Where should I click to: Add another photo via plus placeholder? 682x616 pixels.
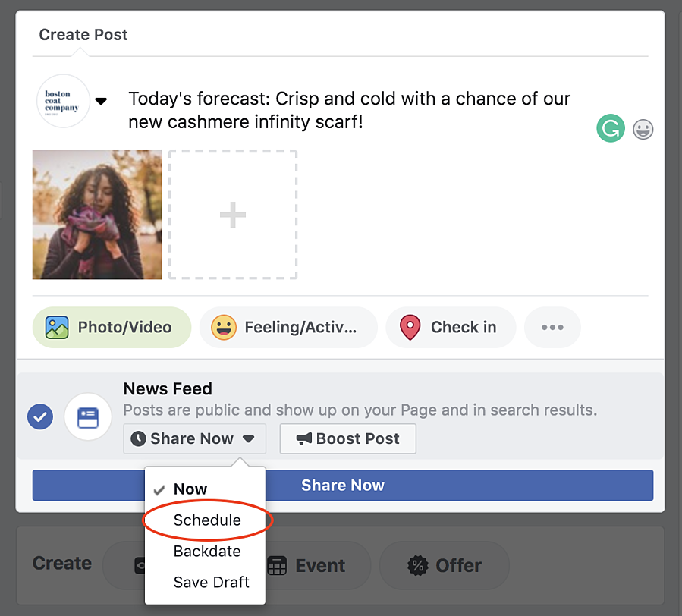coord(232,215)
